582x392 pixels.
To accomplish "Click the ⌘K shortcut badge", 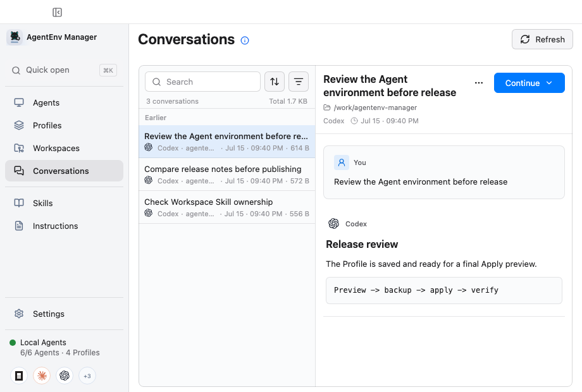I will click(x=108, y=70).
